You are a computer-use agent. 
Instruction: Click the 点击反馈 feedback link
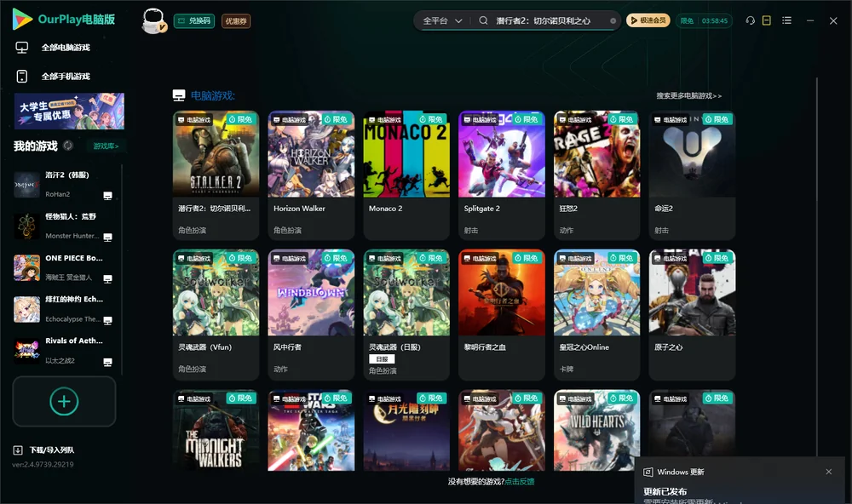pyautogui.click(x=520, y=482)
